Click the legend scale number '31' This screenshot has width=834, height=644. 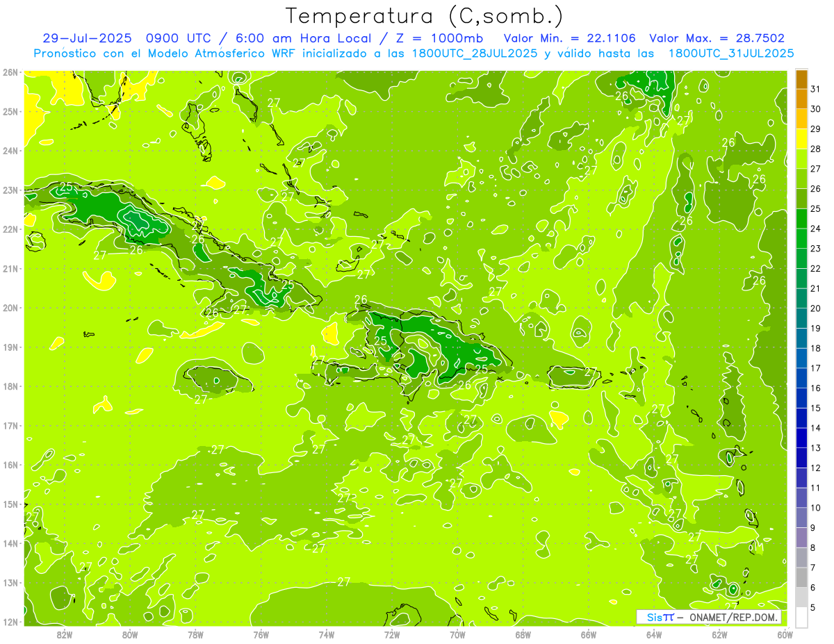[816, 90]
